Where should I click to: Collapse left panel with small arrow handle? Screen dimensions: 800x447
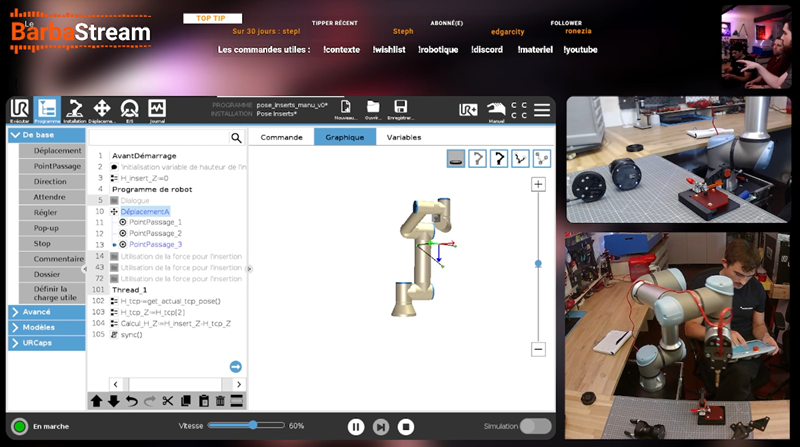pyautogui.click(x=85, y=268)
